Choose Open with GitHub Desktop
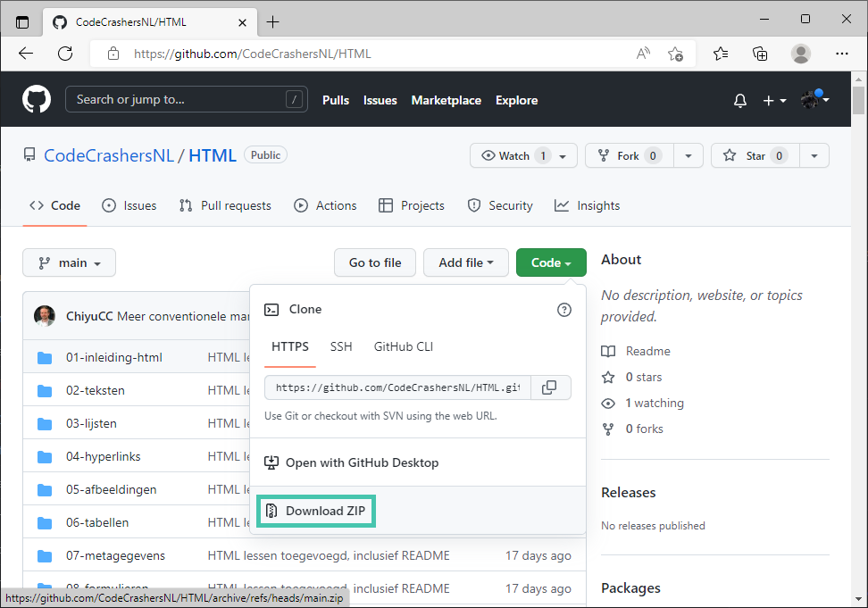 click(352, 462)
